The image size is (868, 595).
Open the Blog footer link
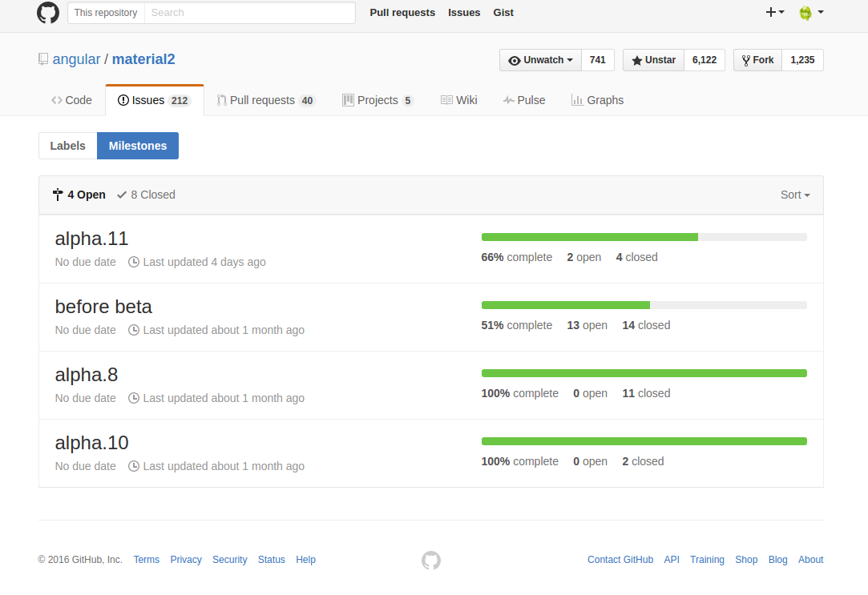(x=777, y=560)
